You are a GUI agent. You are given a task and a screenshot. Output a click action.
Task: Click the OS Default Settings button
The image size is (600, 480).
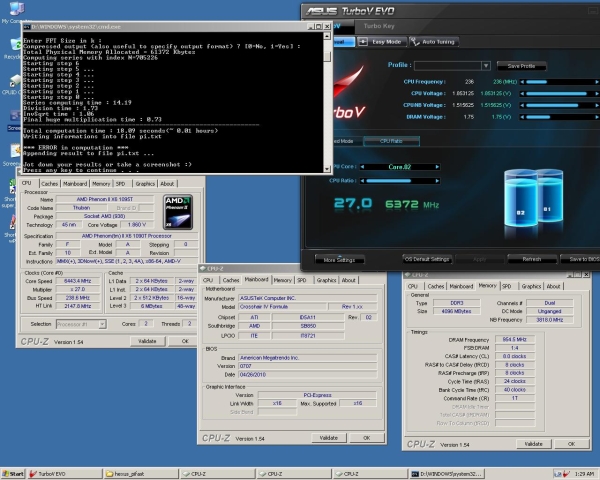pos(427,259)
